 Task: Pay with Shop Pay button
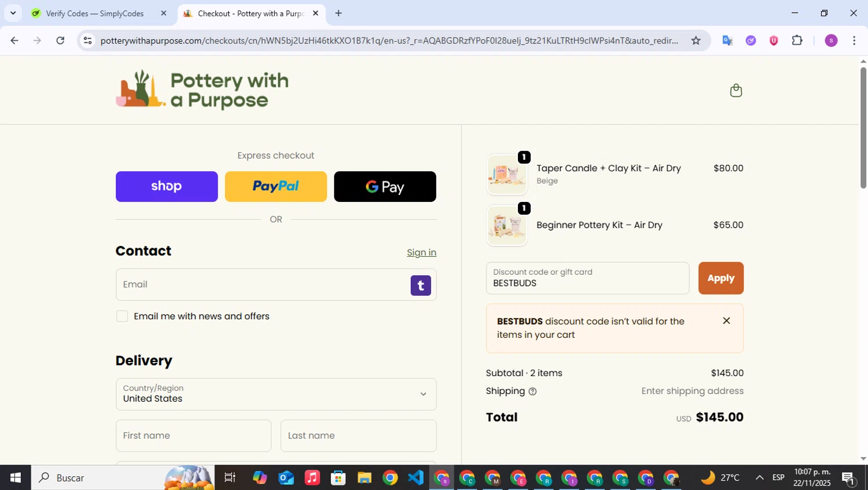pos(167,186)
